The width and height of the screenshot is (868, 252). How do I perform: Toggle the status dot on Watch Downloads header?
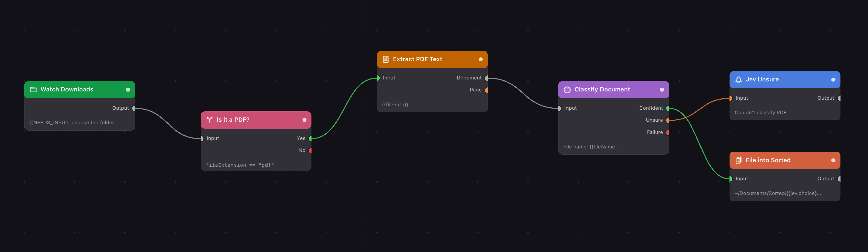128,90
